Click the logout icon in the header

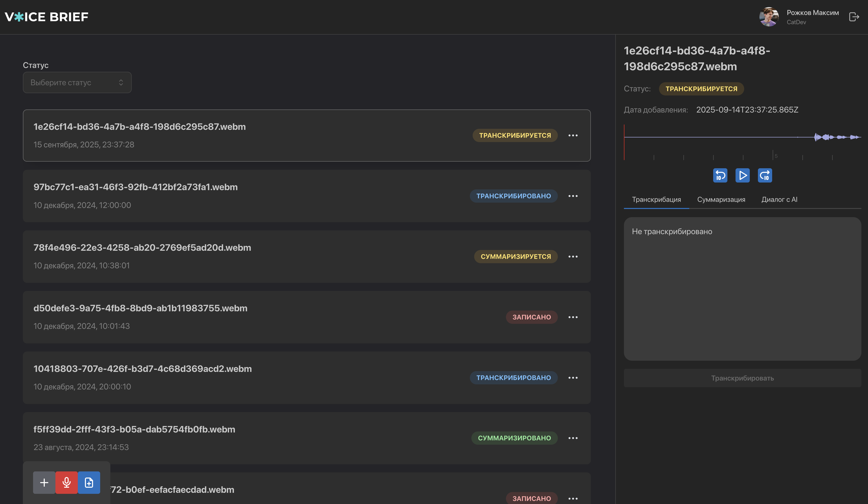coord(854,17)
